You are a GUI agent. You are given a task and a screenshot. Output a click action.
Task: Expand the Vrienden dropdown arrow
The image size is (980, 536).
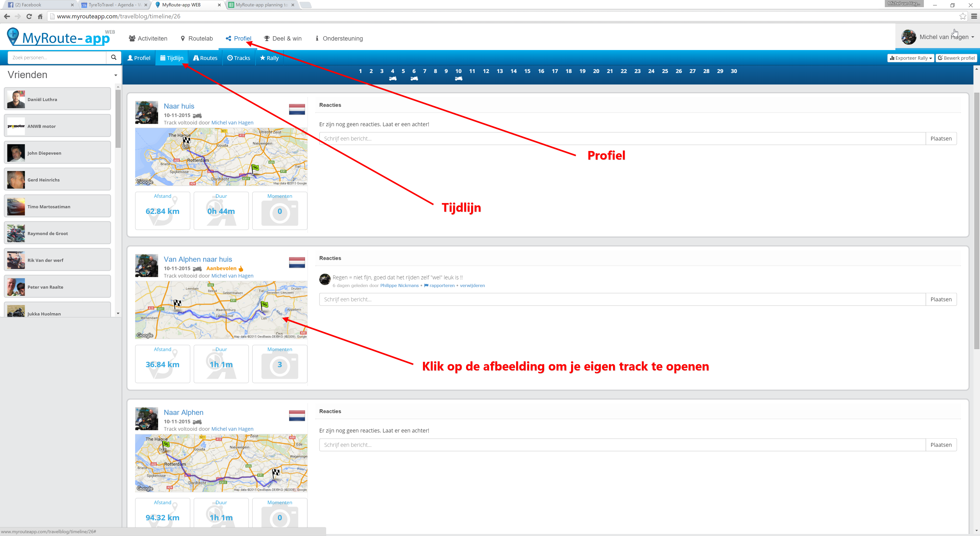pyautogui.click(x=116, y=75)
